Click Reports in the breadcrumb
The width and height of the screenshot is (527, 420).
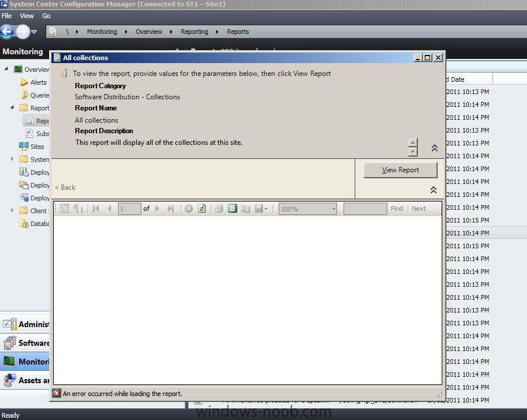coord(238,32)
